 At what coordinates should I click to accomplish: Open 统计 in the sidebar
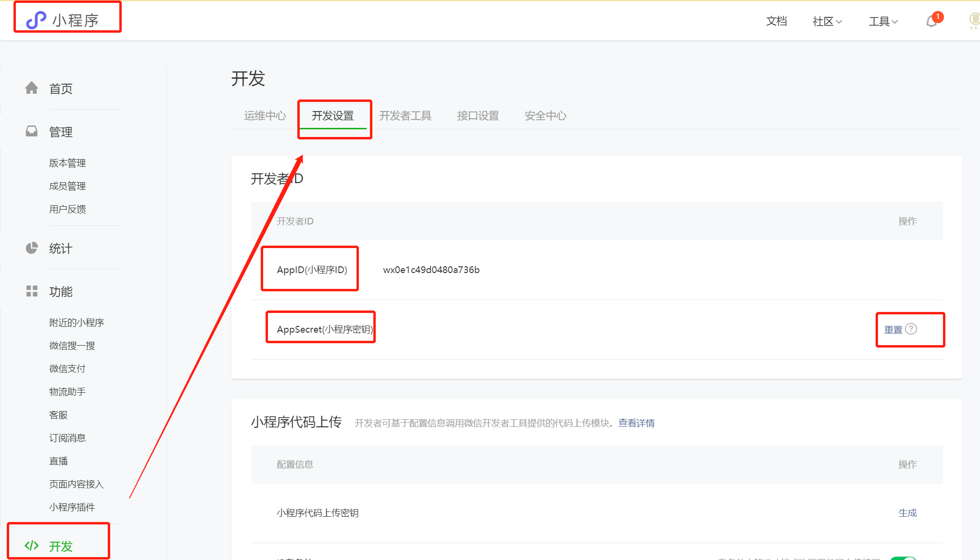[x=61, y=249]
